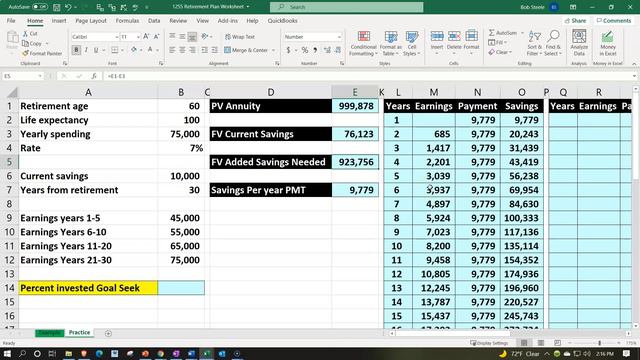640x360 pixels.
Task: Open Sort & Filter menu
Action: 534,43
